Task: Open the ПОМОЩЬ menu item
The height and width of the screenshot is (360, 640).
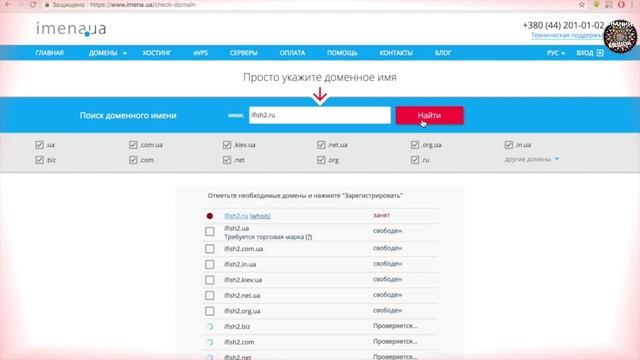Action: pyautogui.click(x=342, y=53)
